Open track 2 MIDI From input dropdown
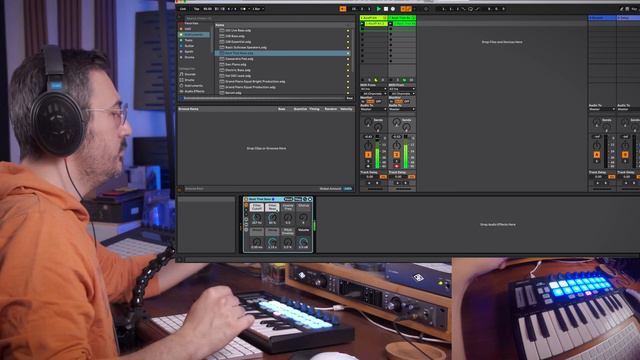Screen dimensions: 640x360 402,89
